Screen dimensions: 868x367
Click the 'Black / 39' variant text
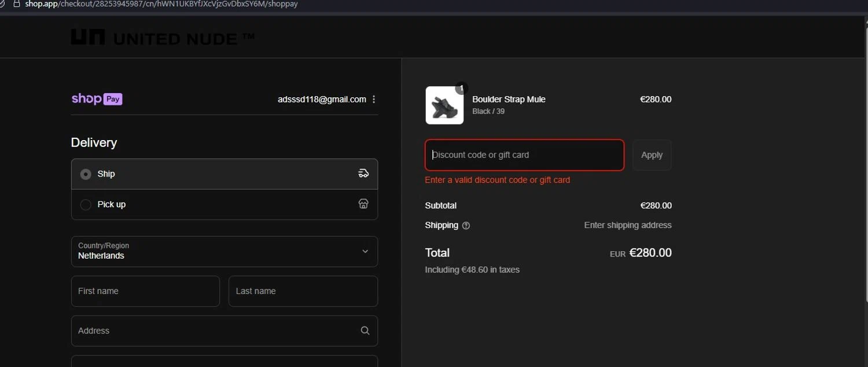click(488, 111)
